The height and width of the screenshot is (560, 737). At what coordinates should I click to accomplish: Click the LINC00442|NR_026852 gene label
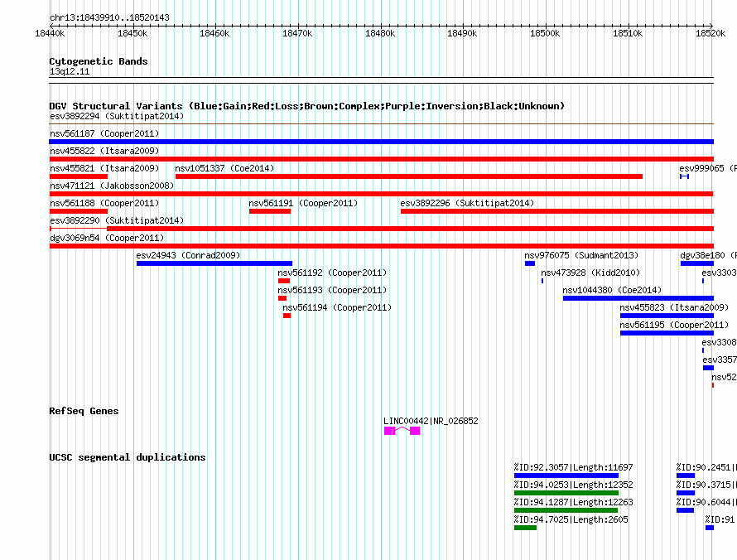pyautogui.click(x=431, y=422)
